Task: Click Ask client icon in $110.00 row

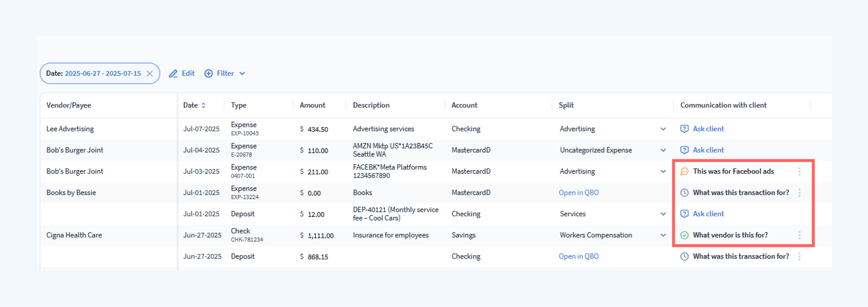Action: click(684, 150)
